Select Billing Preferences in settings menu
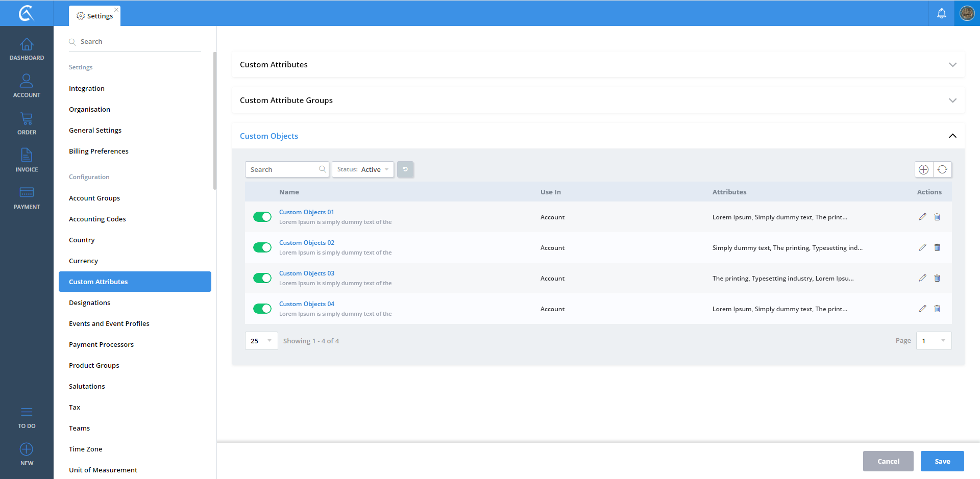Screen dimensions: 980x479 [x=99, y=151]
